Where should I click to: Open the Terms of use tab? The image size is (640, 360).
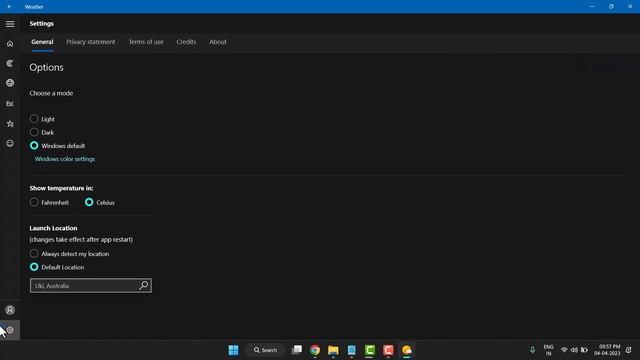click(x=146, y=42)
